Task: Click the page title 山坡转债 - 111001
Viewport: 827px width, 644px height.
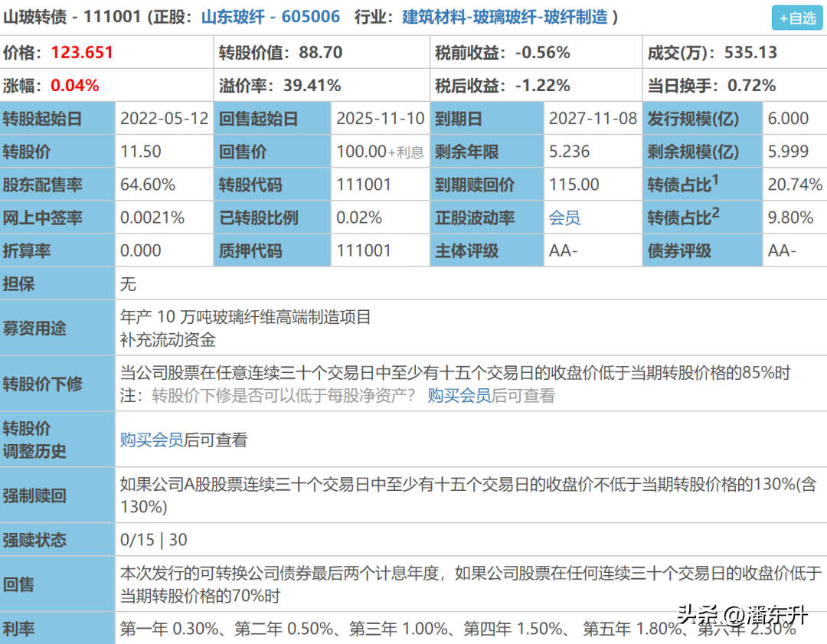Action: tap(72, 17)
